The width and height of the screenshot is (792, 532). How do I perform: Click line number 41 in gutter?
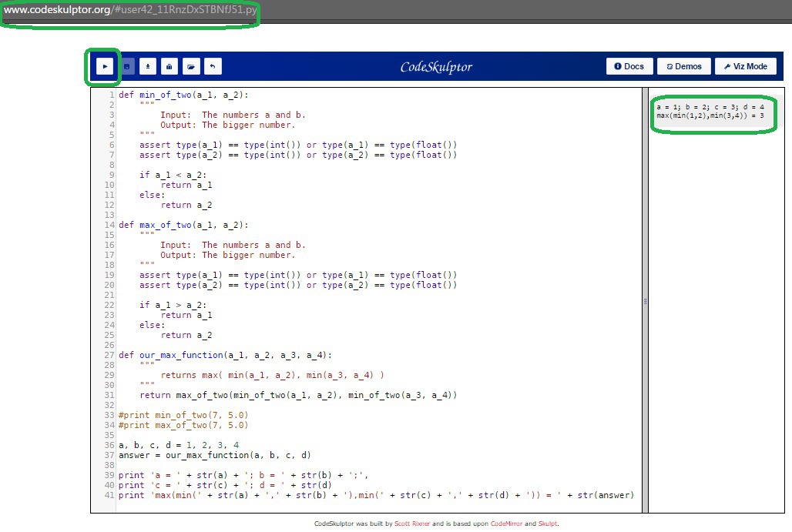(109, 495)
